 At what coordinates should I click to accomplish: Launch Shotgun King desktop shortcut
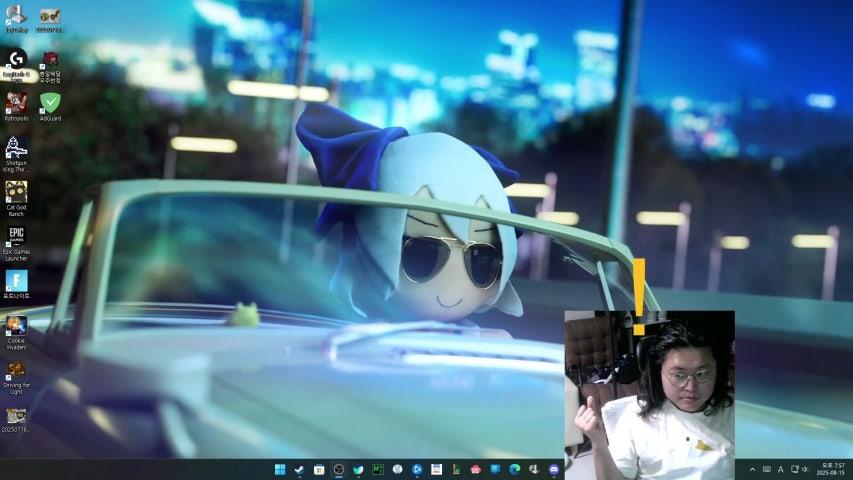point(16,154)
